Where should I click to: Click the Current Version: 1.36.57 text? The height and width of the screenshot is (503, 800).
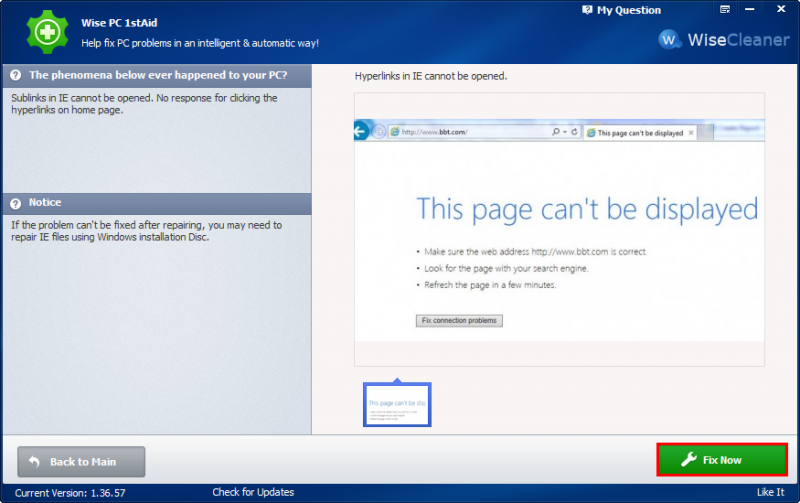click(70, 493)
